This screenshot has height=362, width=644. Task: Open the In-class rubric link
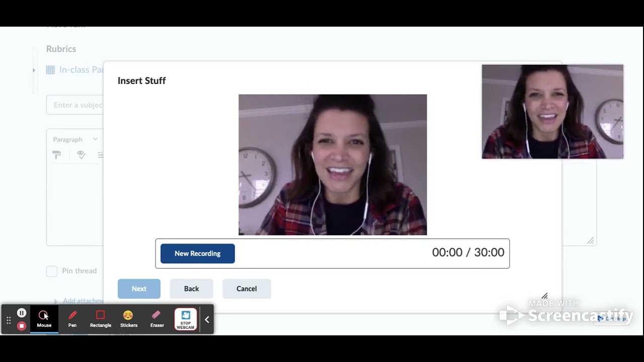(x=82, y=70)
